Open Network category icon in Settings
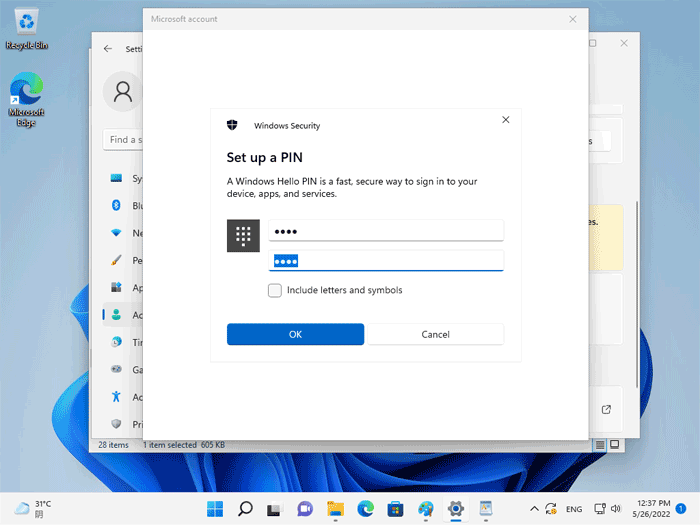This screenshot has width=700, height=525. click(x=116, y=233)
